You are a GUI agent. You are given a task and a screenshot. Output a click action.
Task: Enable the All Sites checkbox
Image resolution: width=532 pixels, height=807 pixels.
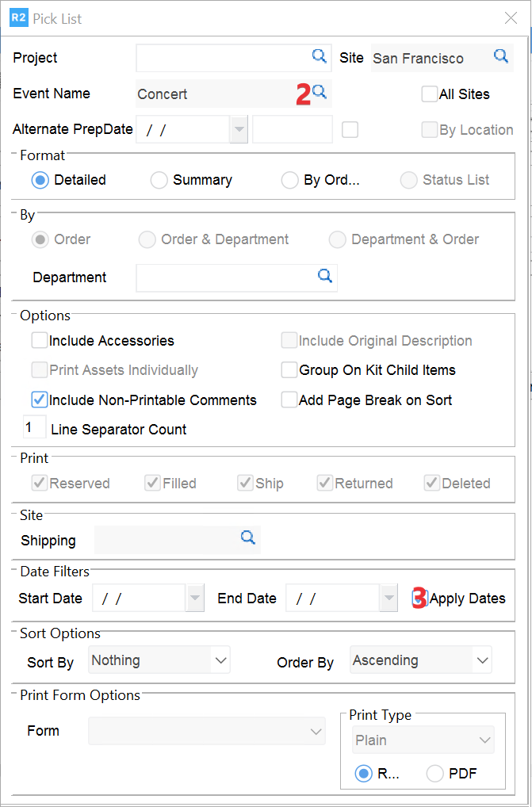tap(430, 94)
